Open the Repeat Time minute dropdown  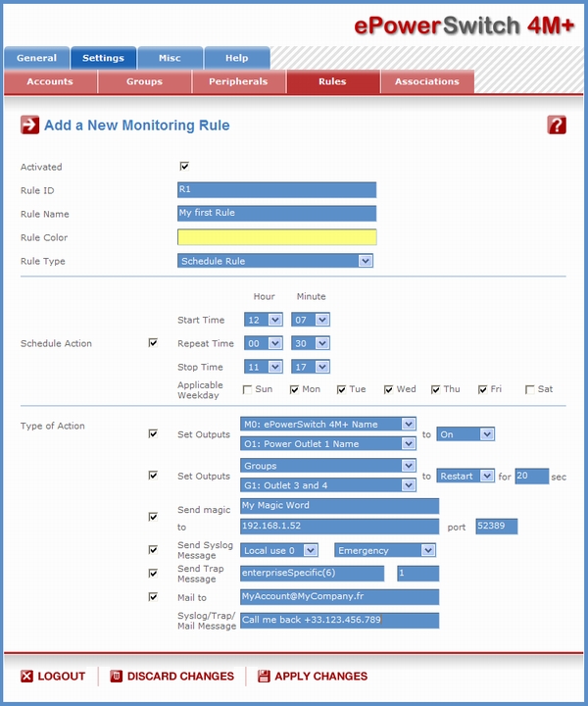click(311, 343)
